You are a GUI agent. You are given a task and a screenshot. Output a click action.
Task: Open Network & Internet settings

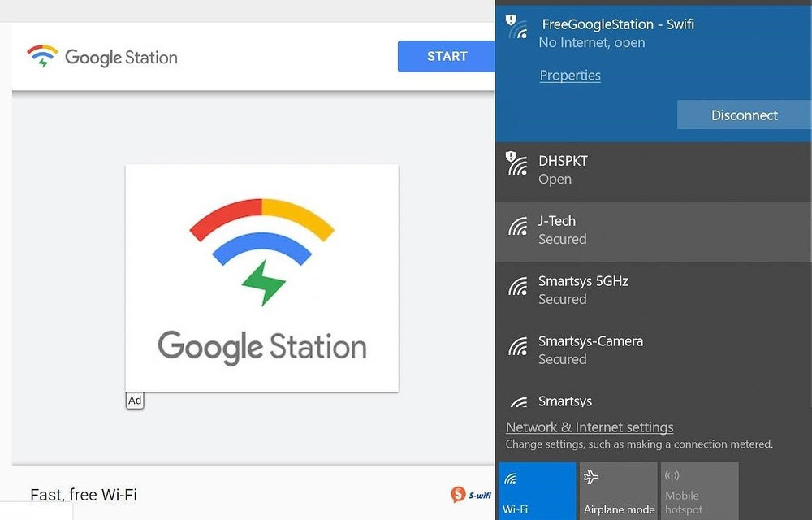point(590,427)
